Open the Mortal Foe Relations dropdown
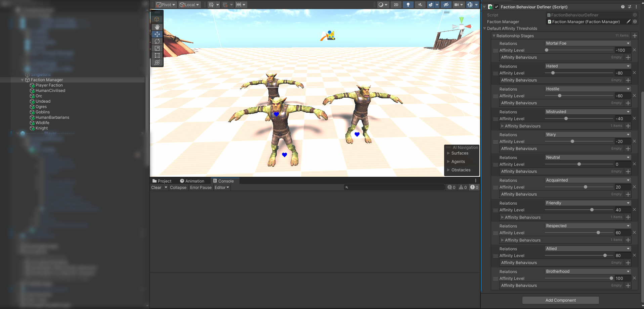 [x=587, y=43]
